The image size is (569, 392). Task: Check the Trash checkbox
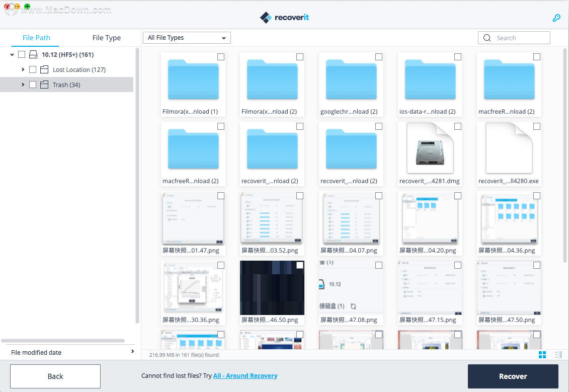tap(33, 85)
